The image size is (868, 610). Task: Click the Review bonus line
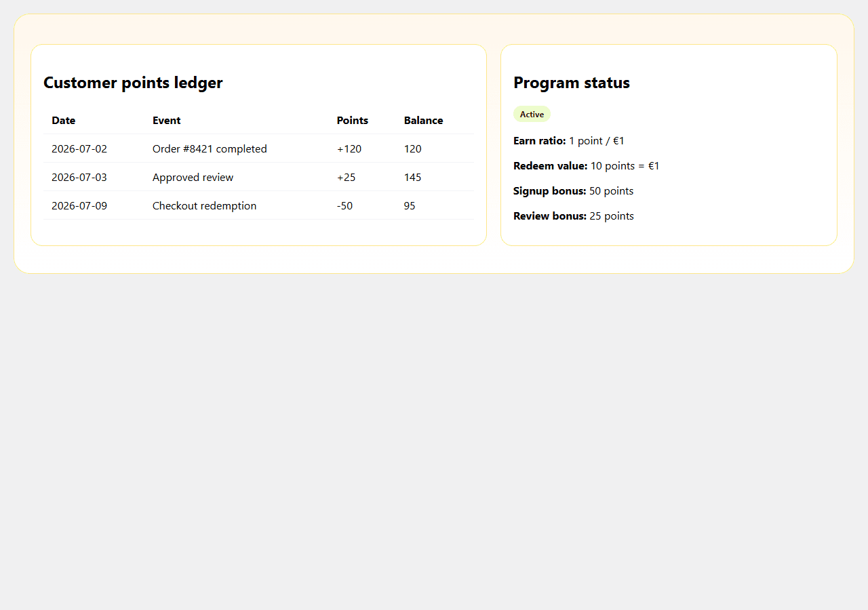coord(574,216)
